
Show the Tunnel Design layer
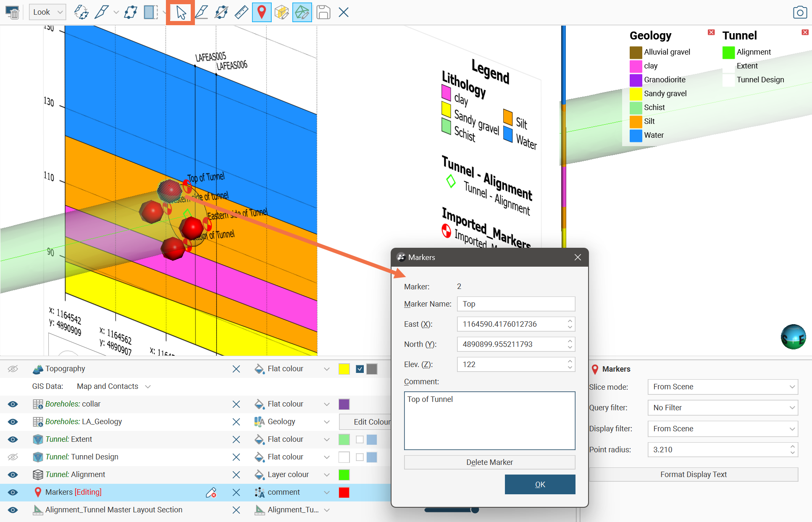[x=13, y=457]
